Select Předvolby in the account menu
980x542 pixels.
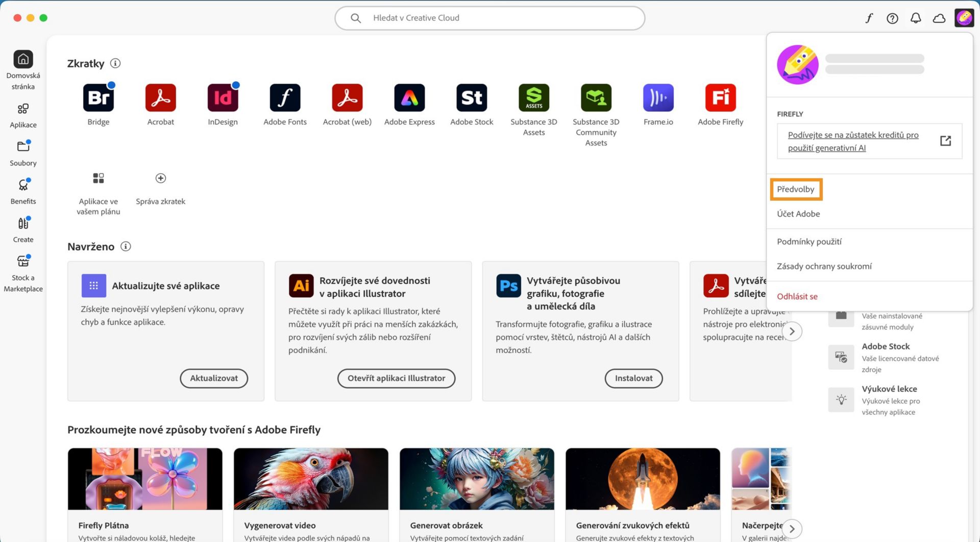795,189
